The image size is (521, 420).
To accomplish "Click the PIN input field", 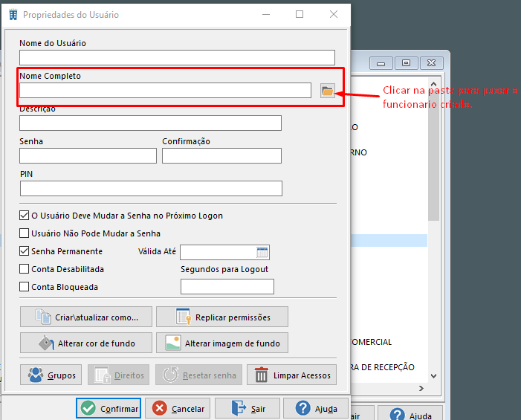I will (151, 188).
